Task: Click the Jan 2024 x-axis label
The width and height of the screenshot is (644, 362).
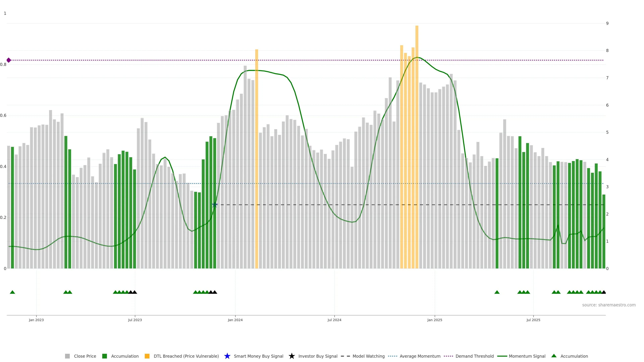Action: pos(235,320)
